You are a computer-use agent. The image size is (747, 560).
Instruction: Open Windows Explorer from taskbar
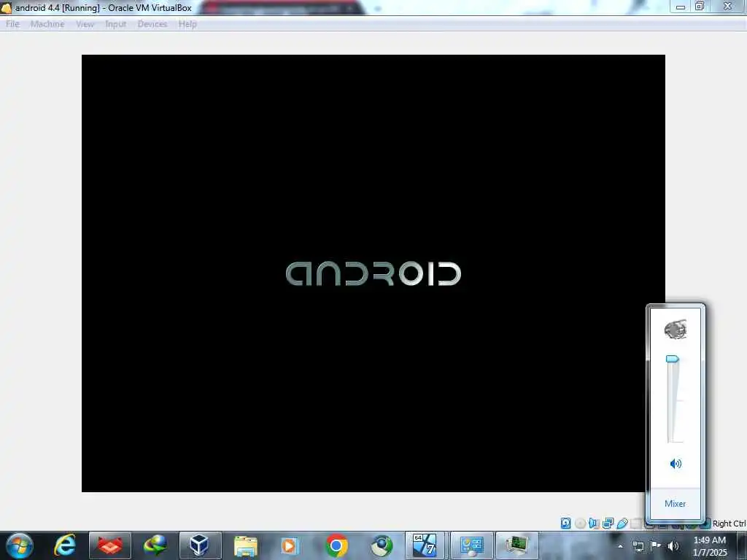tap(246, 545)
